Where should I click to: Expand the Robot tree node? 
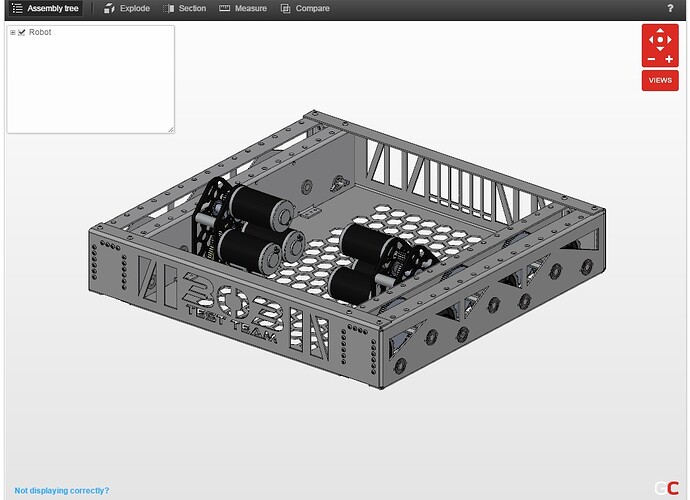(x=13, y=33)
